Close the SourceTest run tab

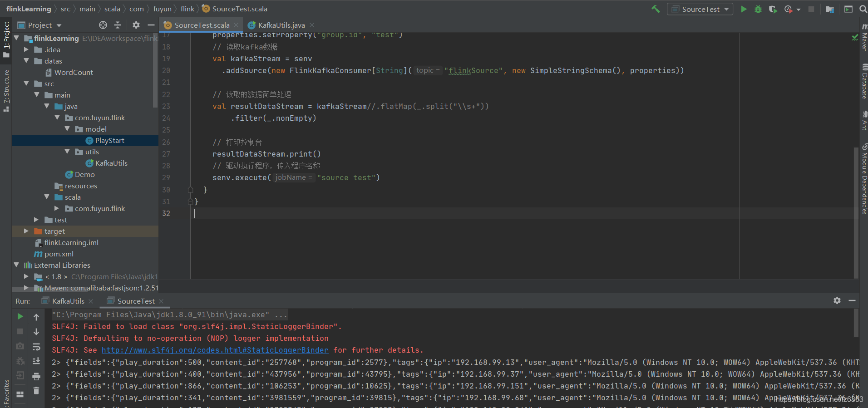(161, 301)
